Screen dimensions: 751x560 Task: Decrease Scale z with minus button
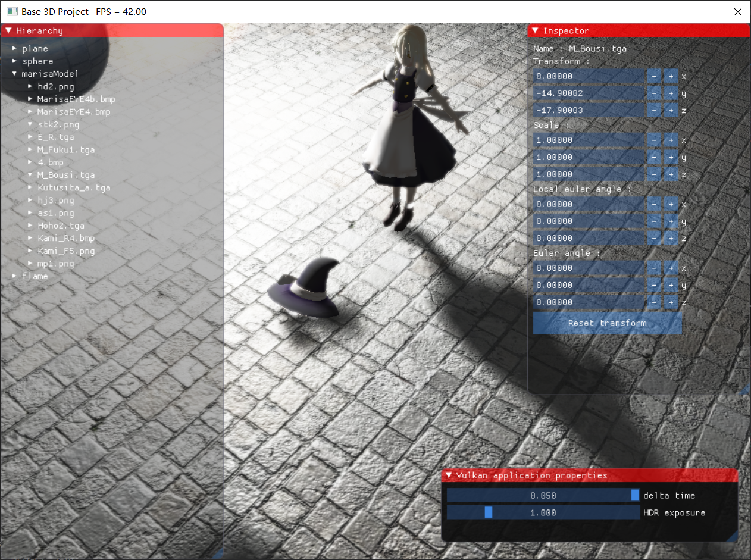coord(653,174)
